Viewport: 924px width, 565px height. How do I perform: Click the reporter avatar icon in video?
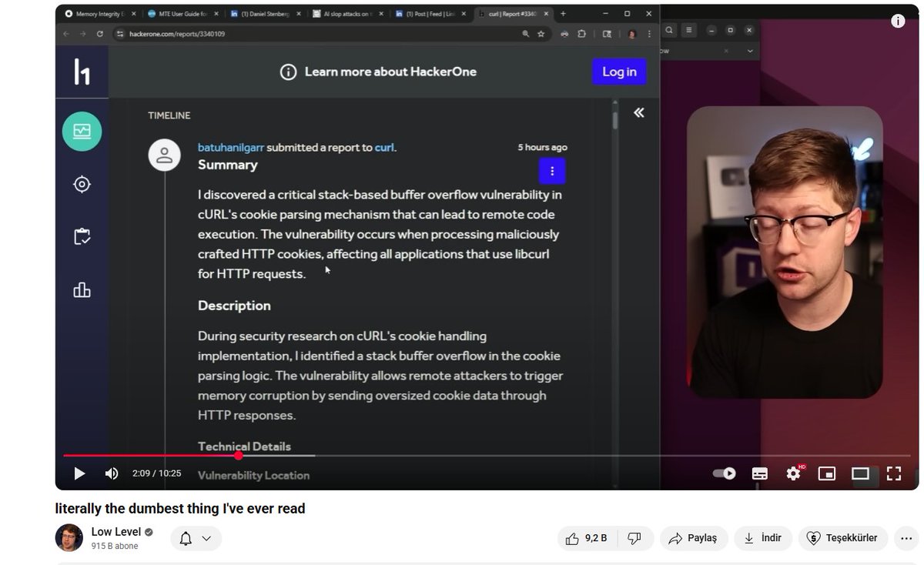[x=164, y=155]
